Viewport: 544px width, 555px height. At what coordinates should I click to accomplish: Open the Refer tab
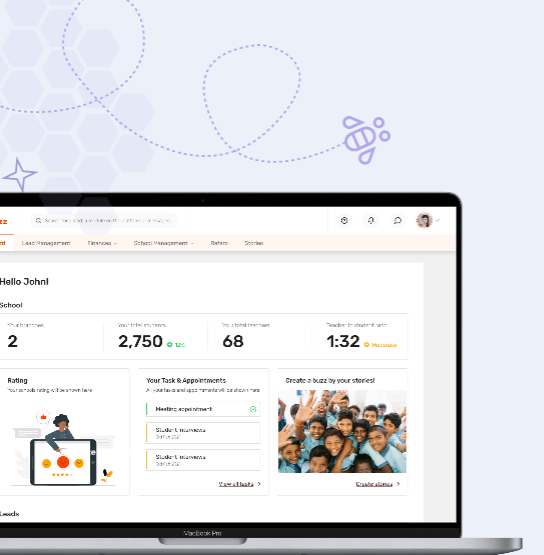[219, 243]
